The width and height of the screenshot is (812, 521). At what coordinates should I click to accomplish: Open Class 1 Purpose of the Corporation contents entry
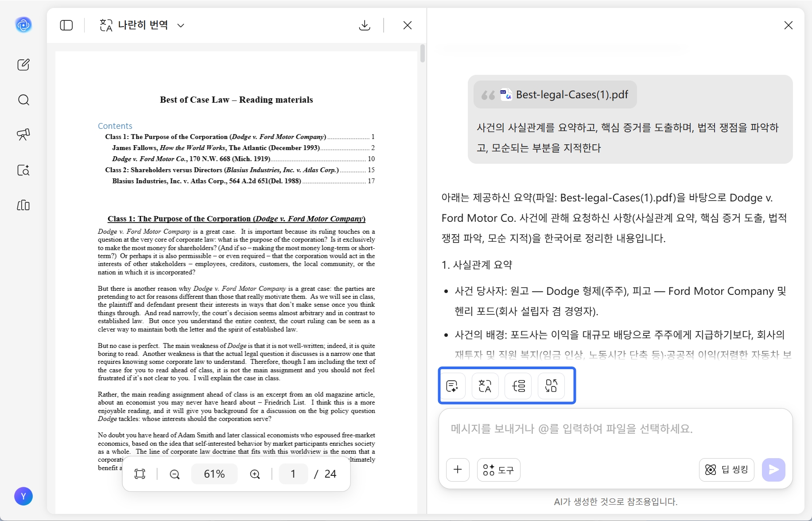240,137
